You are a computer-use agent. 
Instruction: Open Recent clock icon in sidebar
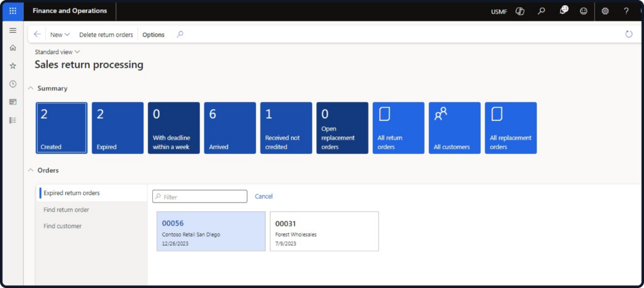[x=13, y=84]
